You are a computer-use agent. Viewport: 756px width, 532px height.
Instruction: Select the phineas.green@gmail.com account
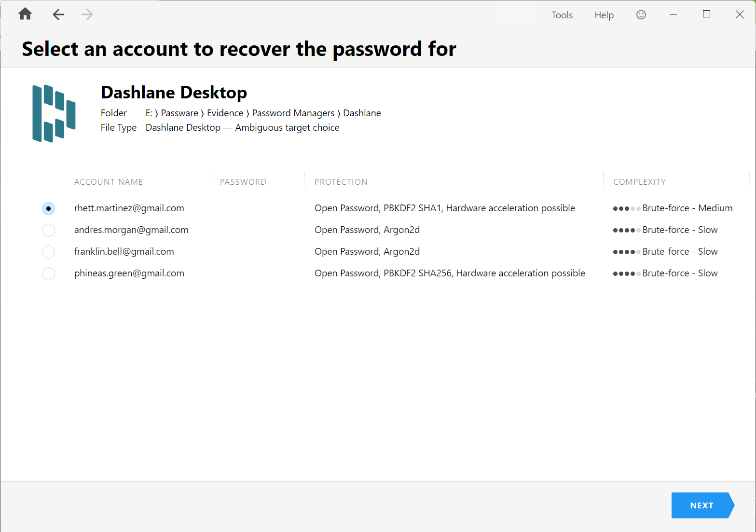48,273
